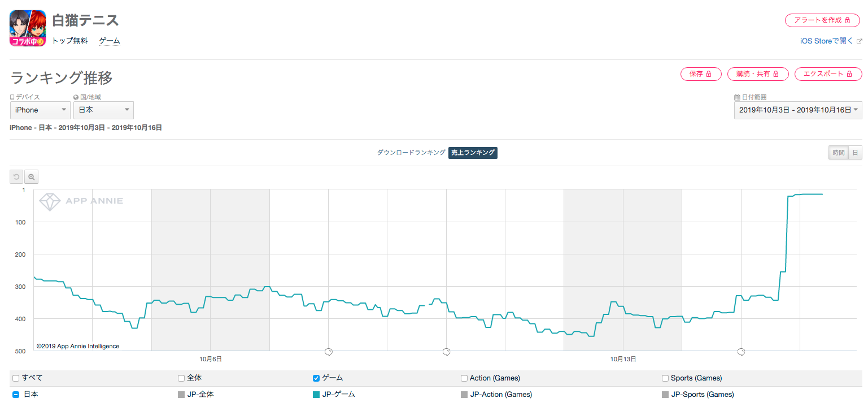This screenshot has height=415, width=868.
Task: Click the JP-Action (Games) legend swatch
Action: pos(464,395)
